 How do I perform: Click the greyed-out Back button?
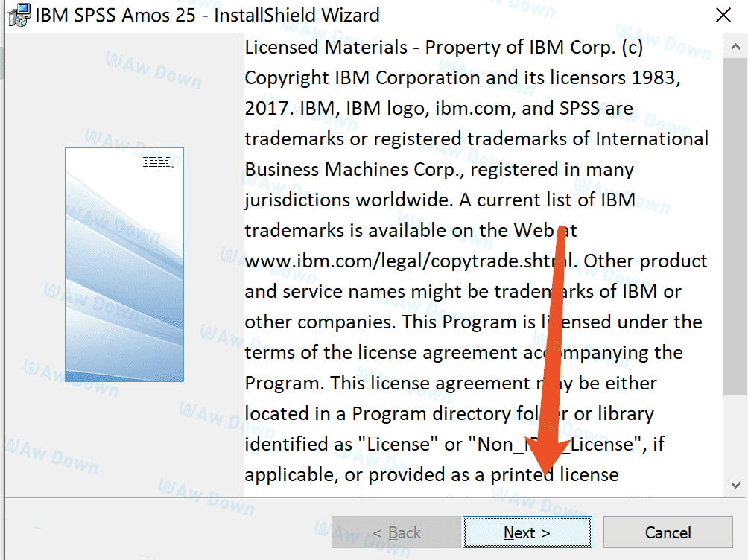(x=396, y=532)
